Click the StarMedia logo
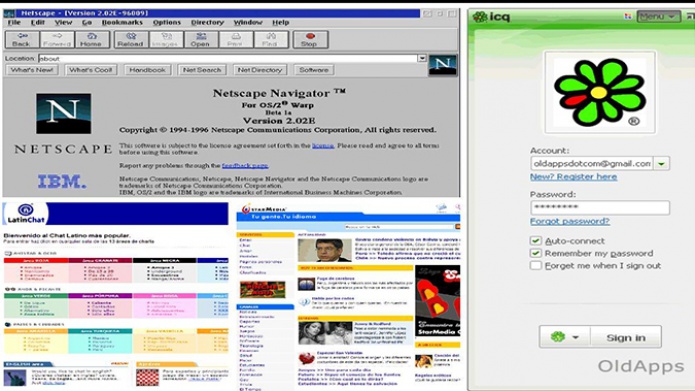695x391 pixels. [x=264, y=208]
